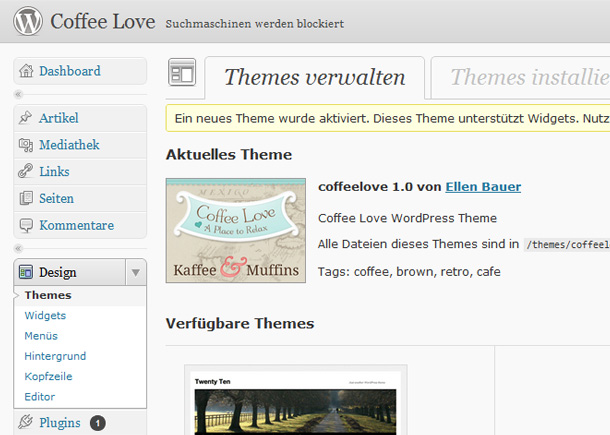Click the Dashboard house icon
Screen dimensions: 610x435
(26, 71)
